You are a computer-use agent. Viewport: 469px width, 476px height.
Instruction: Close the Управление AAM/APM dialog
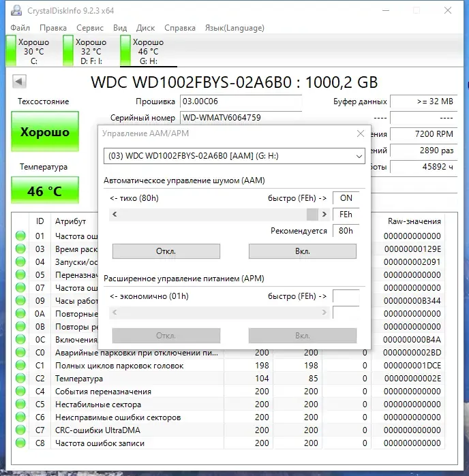pyautogui.click(x=361, y=133)
